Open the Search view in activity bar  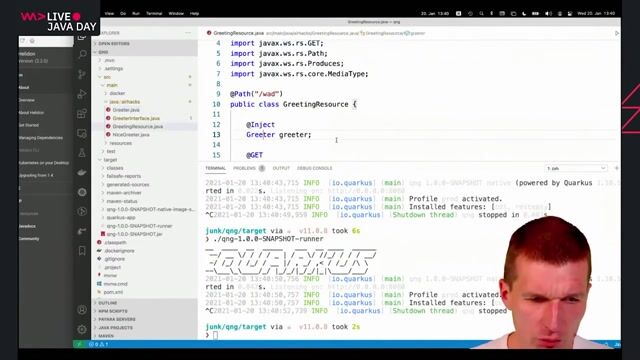pos(82,54)
